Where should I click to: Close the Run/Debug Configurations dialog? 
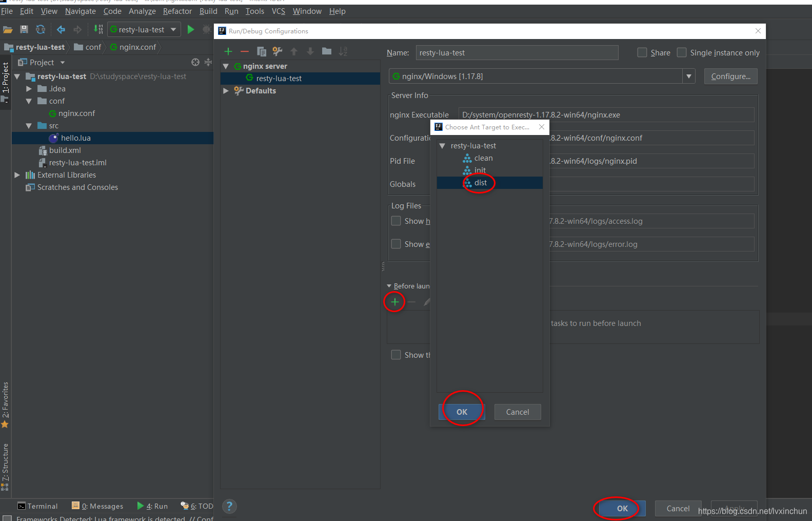(x=758, y=31)
